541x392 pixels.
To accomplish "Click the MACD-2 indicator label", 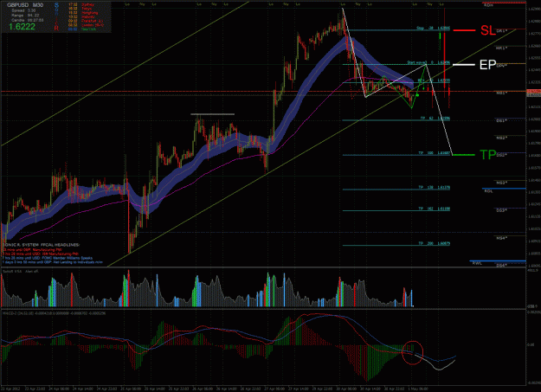I will [x=55, y=313].
